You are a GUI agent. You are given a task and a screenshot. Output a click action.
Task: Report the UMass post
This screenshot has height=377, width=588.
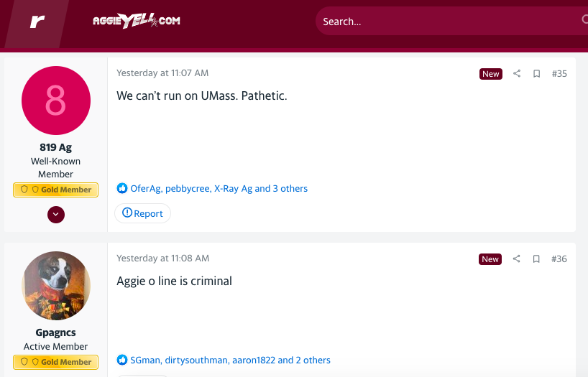pos(142,213)
